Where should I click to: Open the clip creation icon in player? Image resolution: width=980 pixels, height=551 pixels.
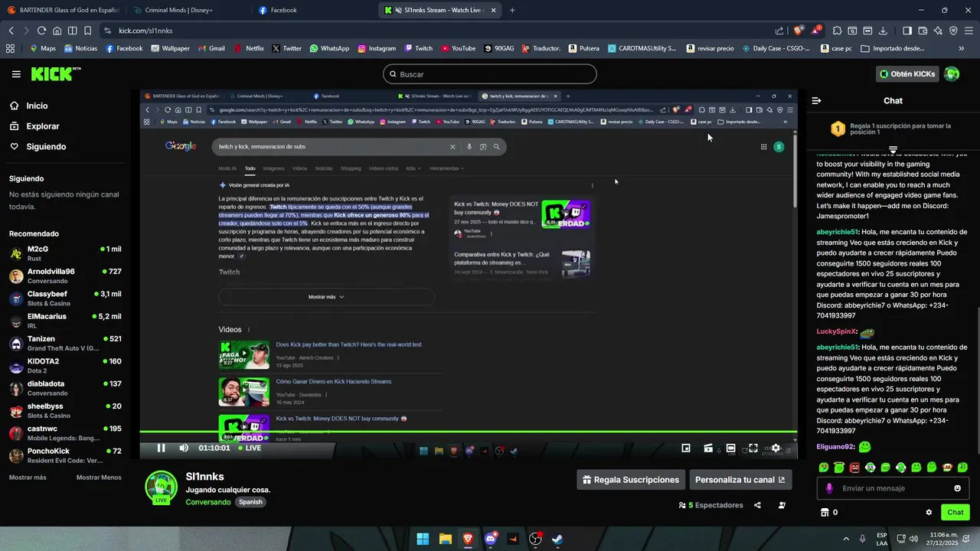click(x=708, y=448)
